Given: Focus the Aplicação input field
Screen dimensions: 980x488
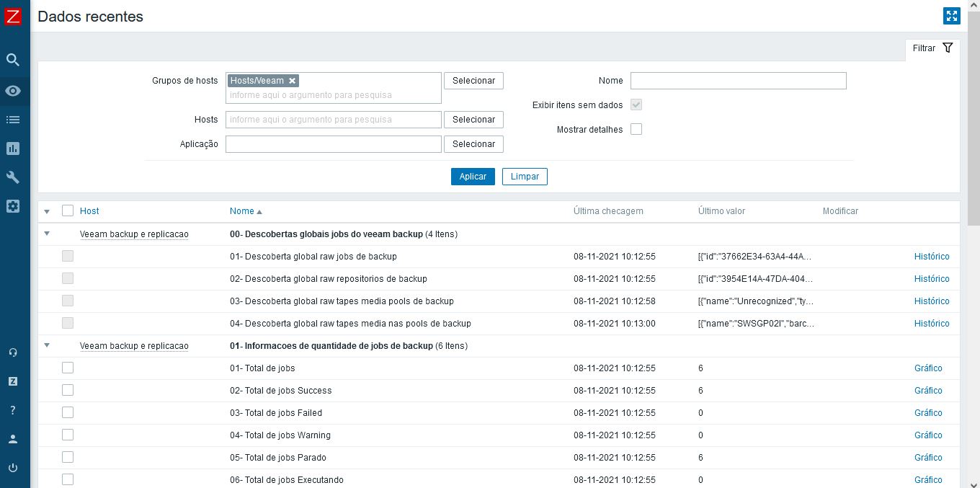Looking at the screenshot, I should coord(334,144).
